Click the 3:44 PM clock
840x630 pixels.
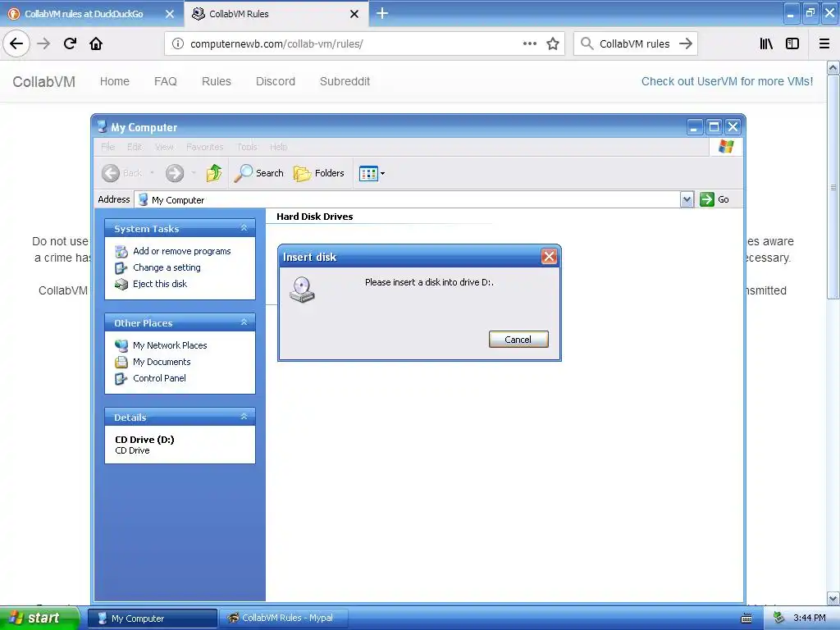(810, 619)
